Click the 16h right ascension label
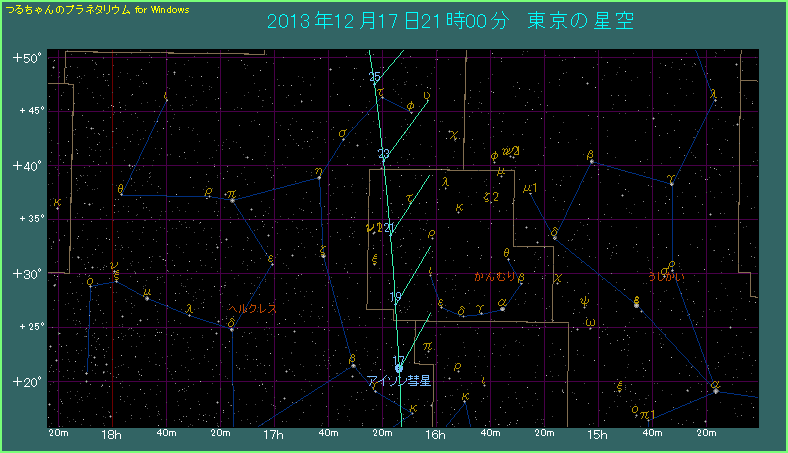Image resolution: width=788 pixels, height=453 pixels. click(435, 435)
